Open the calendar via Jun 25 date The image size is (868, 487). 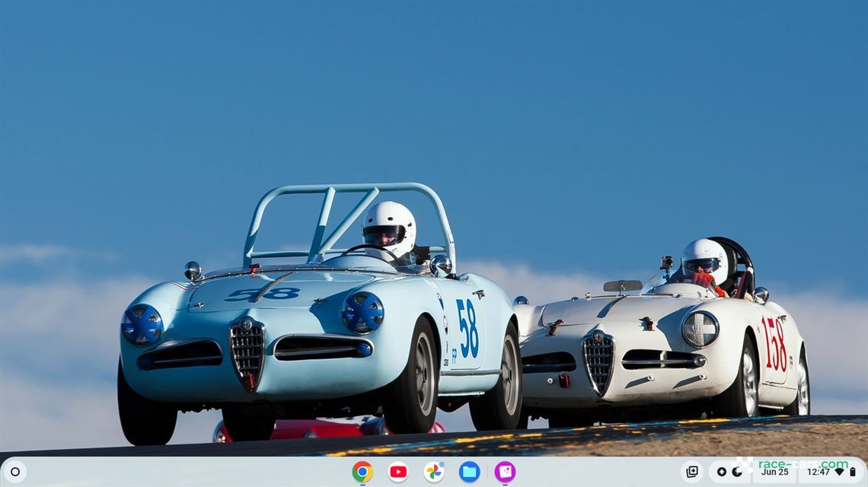pyautogui.click(x=774, y=472)
